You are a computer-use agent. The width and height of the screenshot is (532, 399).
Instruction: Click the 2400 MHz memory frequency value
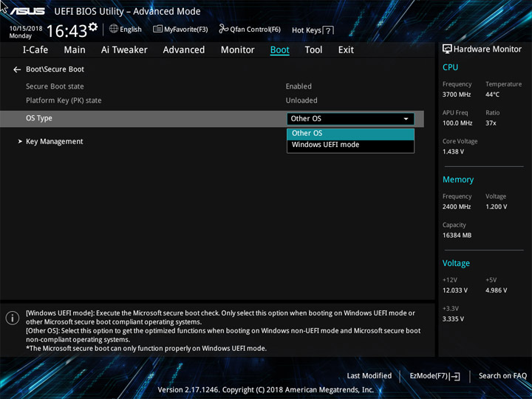(x=457, y=207)
